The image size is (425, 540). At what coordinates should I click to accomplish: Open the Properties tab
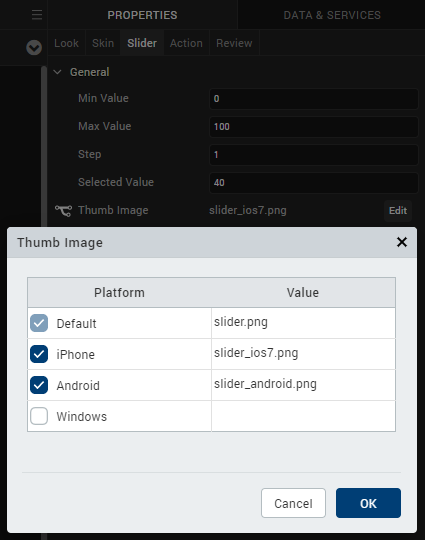pos(142,15)
